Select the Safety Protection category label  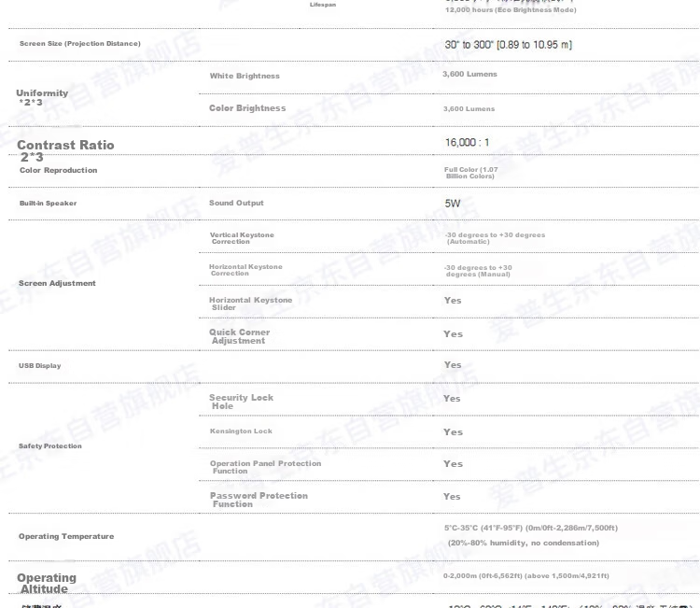click(50, 445)
